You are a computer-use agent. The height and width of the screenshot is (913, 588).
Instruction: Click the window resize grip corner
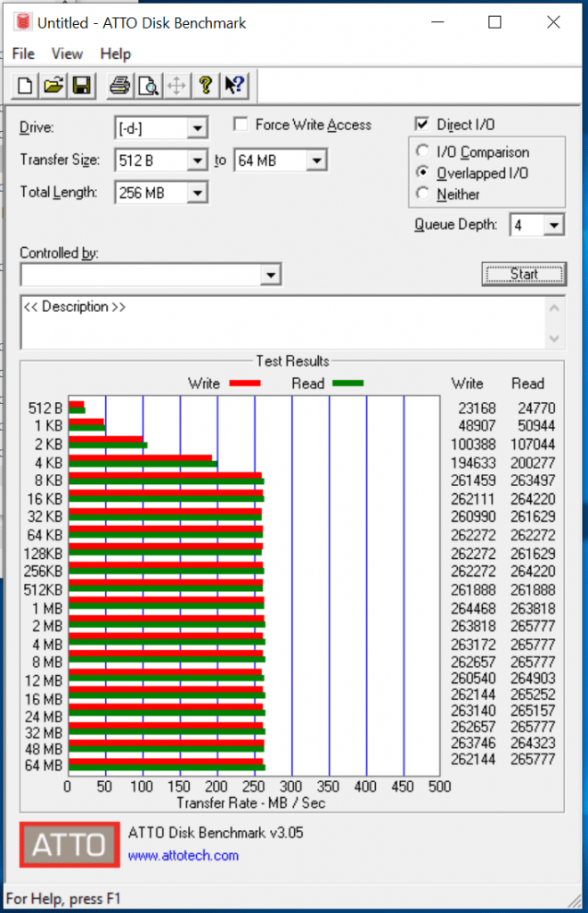click(x=573, y=901)
